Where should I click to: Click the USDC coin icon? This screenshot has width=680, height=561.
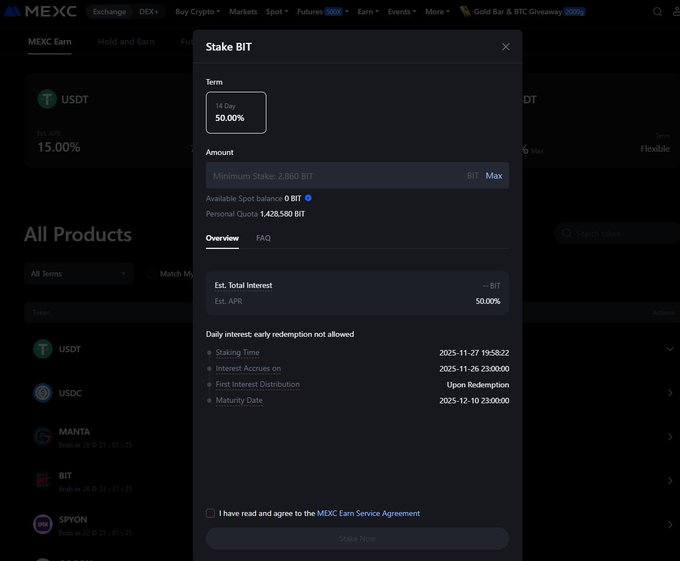42,393
